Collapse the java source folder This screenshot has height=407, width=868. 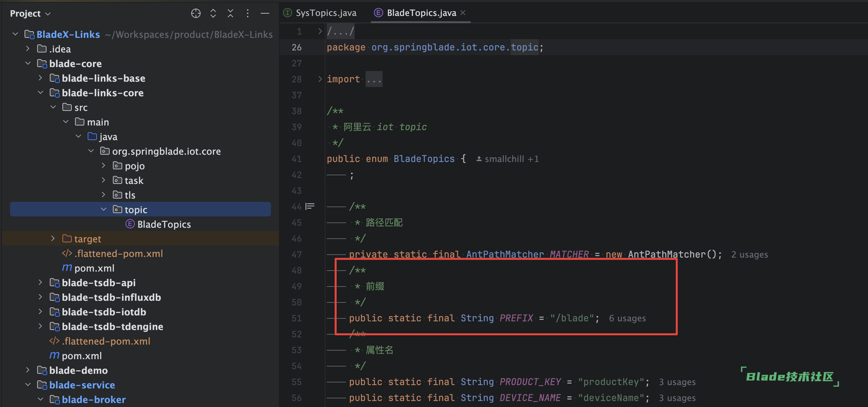click(x=78, y=136)
